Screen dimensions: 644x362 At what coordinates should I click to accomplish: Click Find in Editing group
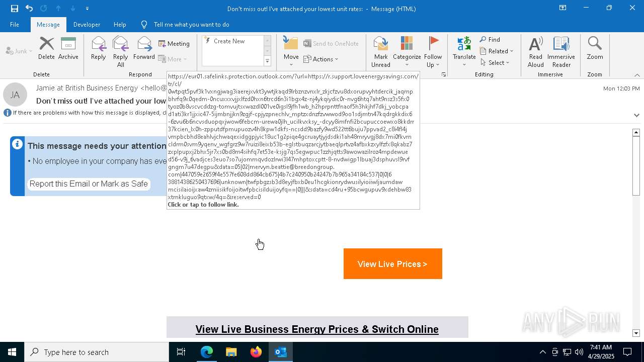(x=490, y=39)
